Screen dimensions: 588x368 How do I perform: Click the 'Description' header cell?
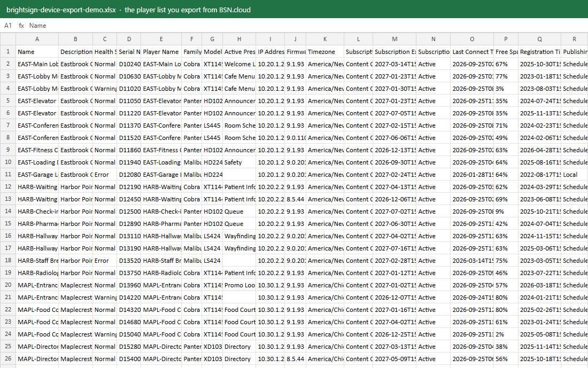click(x=76, y=51)
